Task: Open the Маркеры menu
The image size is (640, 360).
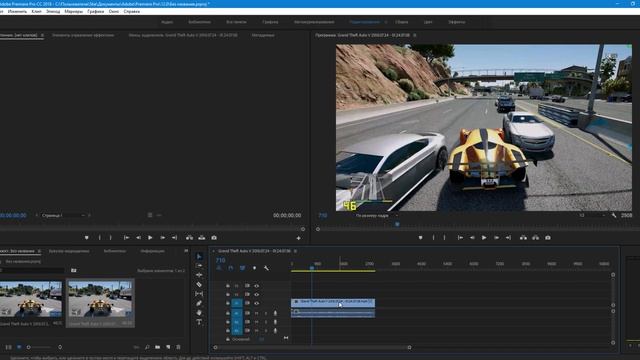Action: coord(73,11)
